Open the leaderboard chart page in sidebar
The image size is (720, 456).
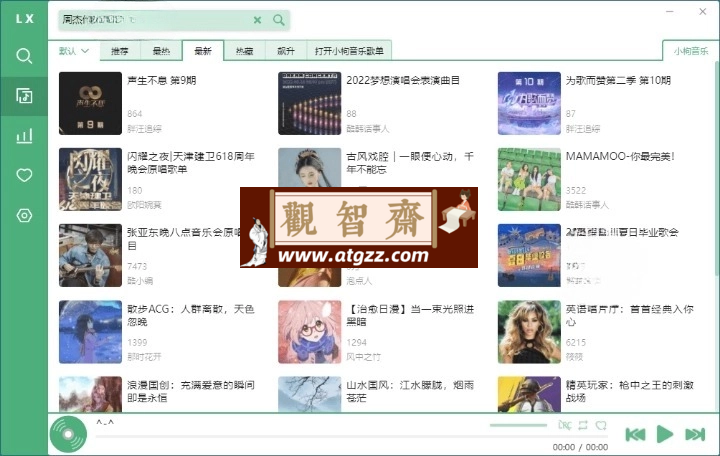pos(24,136)
